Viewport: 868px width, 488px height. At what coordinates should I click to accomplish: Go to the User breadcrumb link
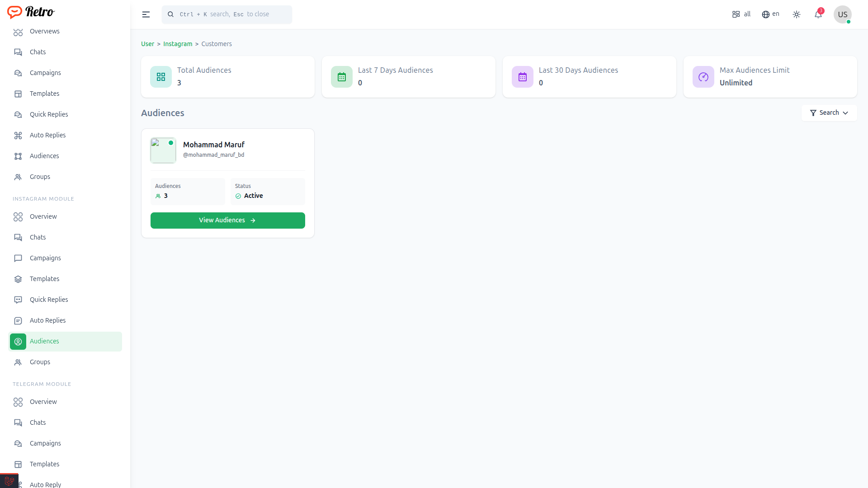pyautogui.click(x=147, y=44)
